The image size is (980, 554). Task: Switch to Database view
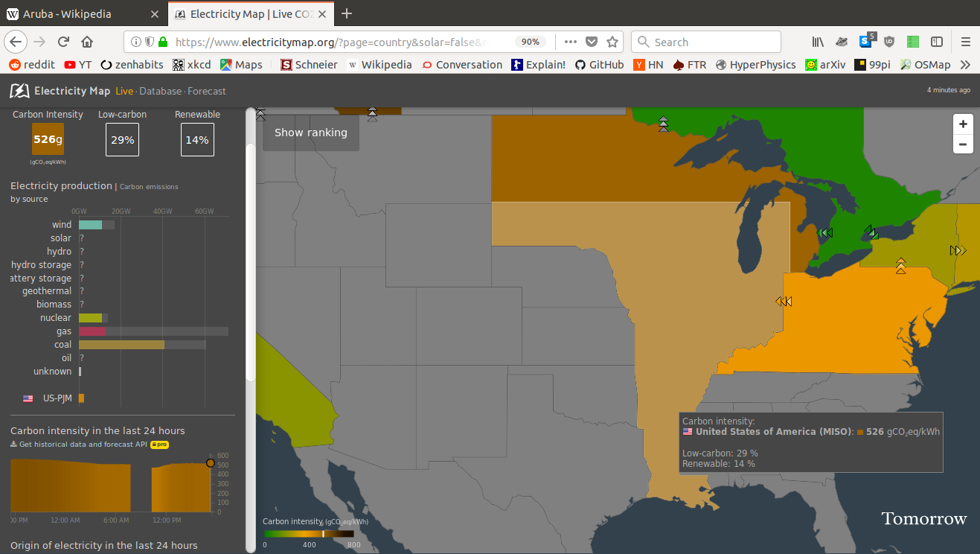[160, 91]
